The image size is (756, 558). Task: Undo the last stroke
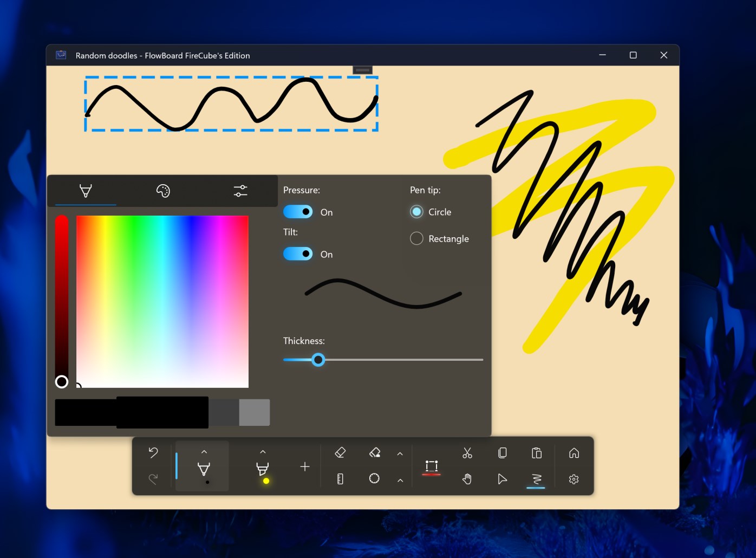coord(153,452)
